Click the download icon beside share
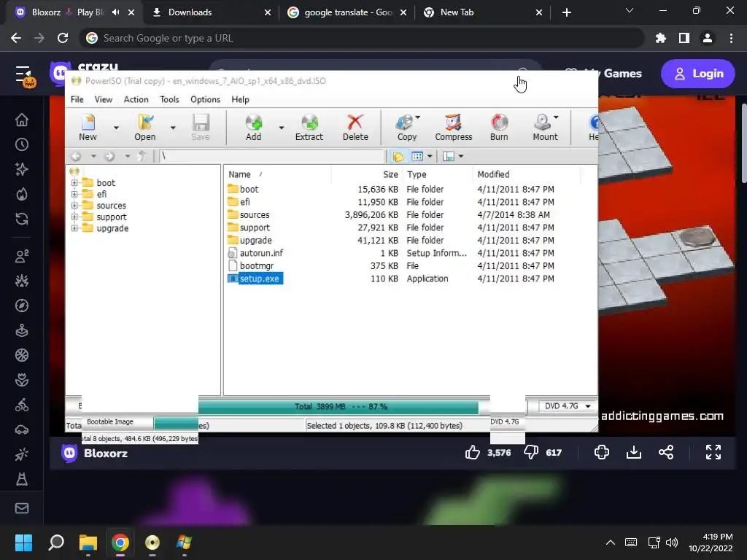This screenshot has height=560, width=747. [634, 452]
